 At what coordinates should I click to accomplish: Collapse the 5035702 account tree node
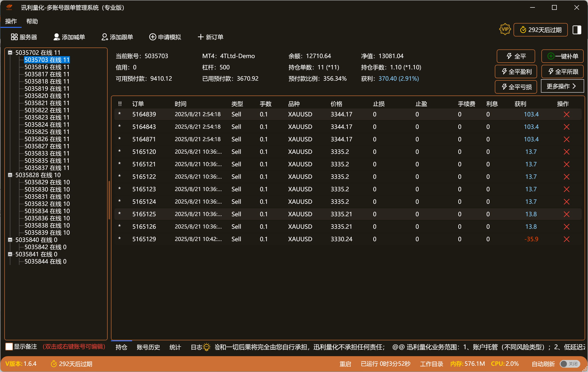click(x=10, y=53)
